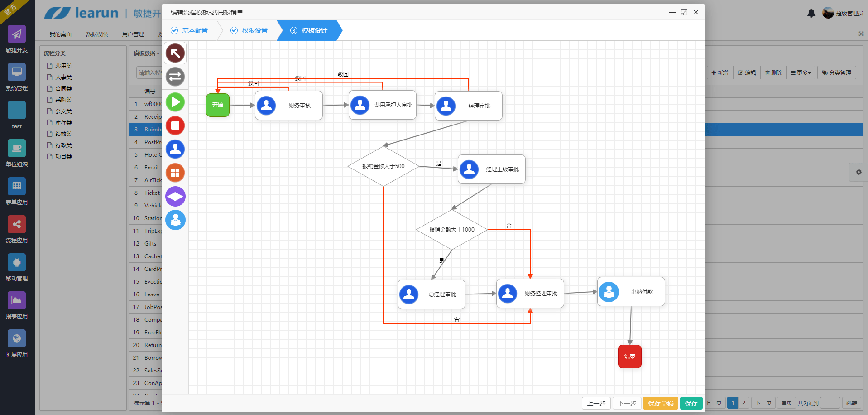This screenshot has height=415, width=868.
Task: Open 扩展应用 in sidebar
Action: (17, 344)
